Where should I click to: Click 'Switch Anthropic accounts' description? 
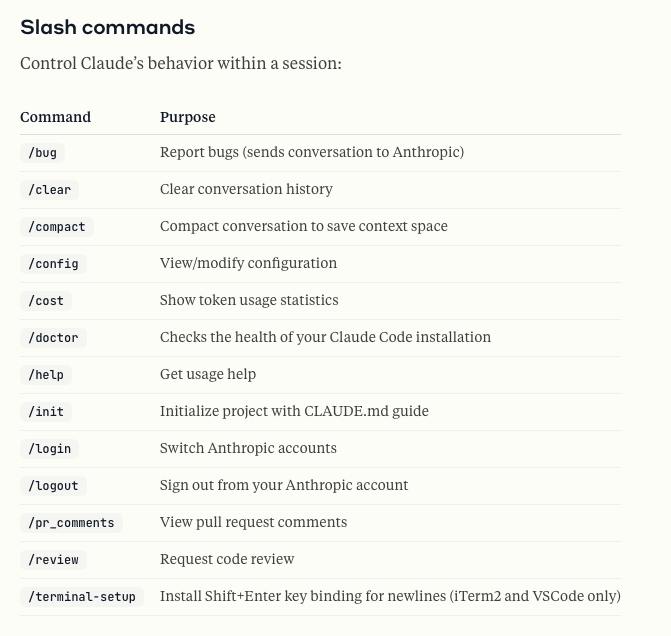coord(248,448)
